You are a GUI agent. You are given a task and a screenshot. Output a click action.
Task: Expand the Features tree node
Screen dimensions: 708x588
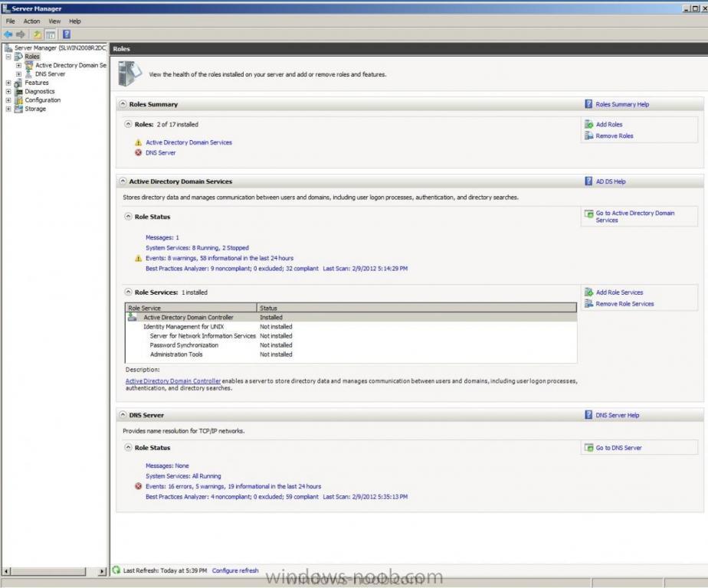(8, 83)
